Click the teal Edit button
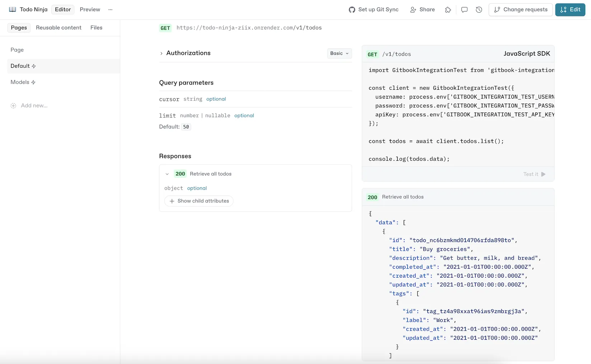 pos(570,10)
